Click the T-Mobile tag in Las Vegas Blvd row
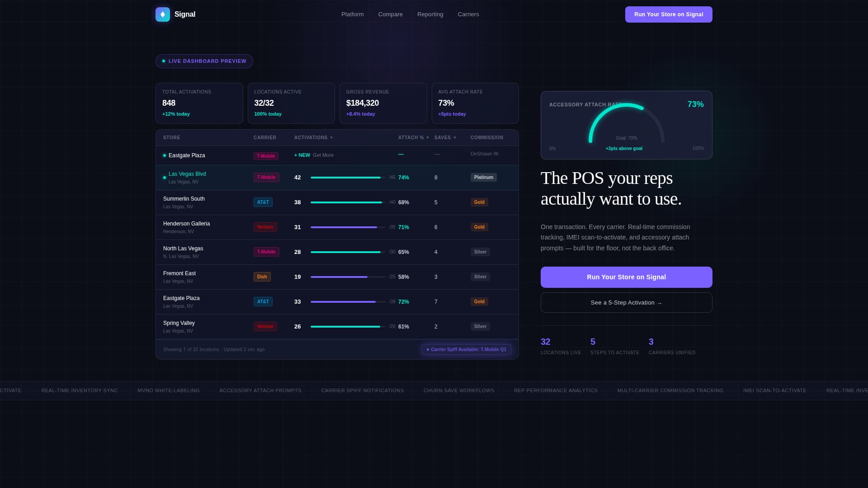 coord(266,177)
